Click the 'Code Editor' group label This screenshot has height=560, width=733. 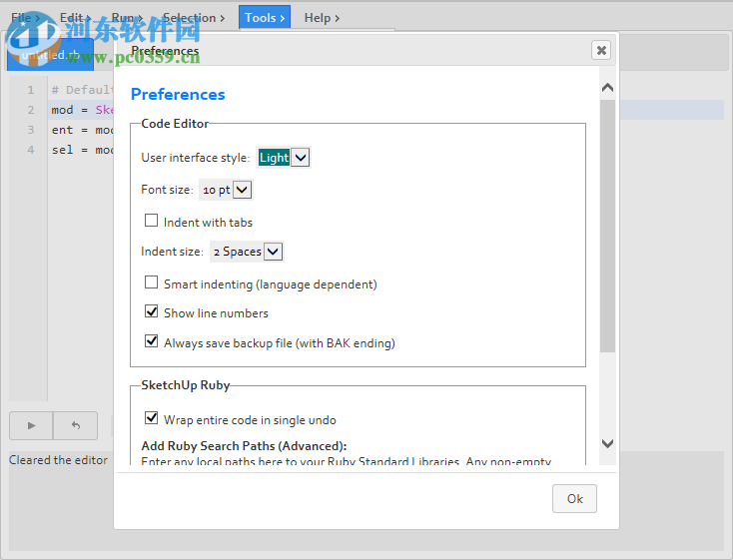click(x=175, y=124)
